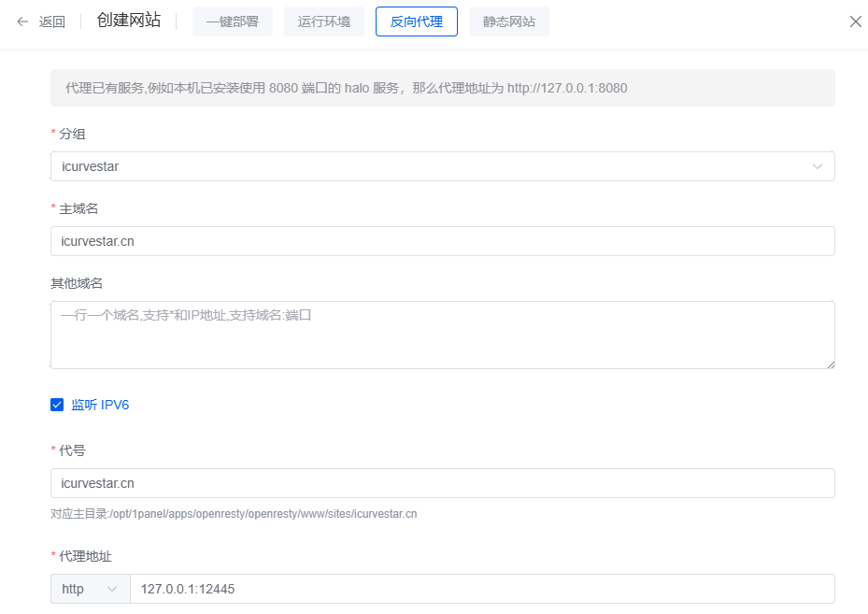The height and width of the screenshot is (614, 868).
Task: Focus the 代号 input field
Action: pyautogui.click(x=442, y=483)
